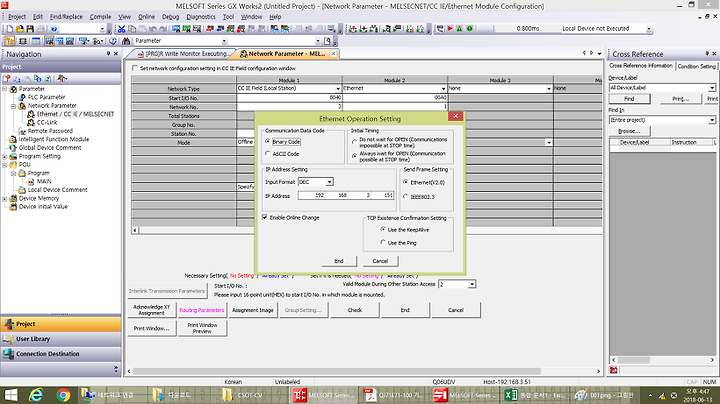
Task: Click the last icon in Project panel toolbar
Action: (x=63, y=79)
